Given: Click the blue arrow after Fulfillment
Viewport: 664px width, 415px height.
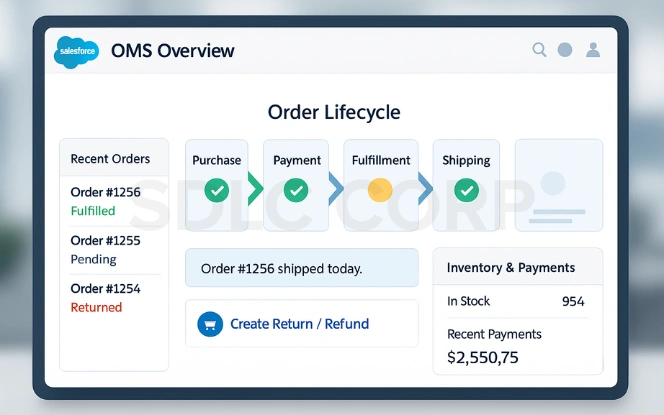Looking at the screenshot, I should coord(425,187).
